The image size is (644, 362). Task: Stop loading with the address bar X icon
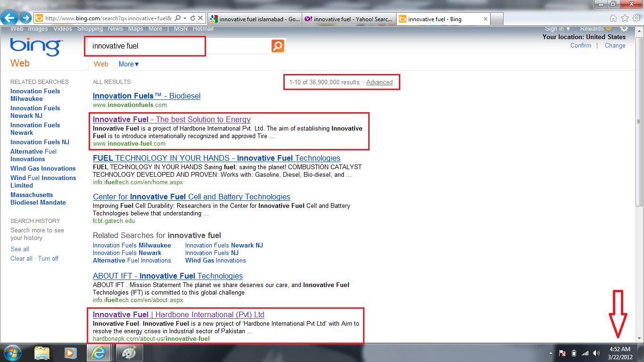[200, 18]
